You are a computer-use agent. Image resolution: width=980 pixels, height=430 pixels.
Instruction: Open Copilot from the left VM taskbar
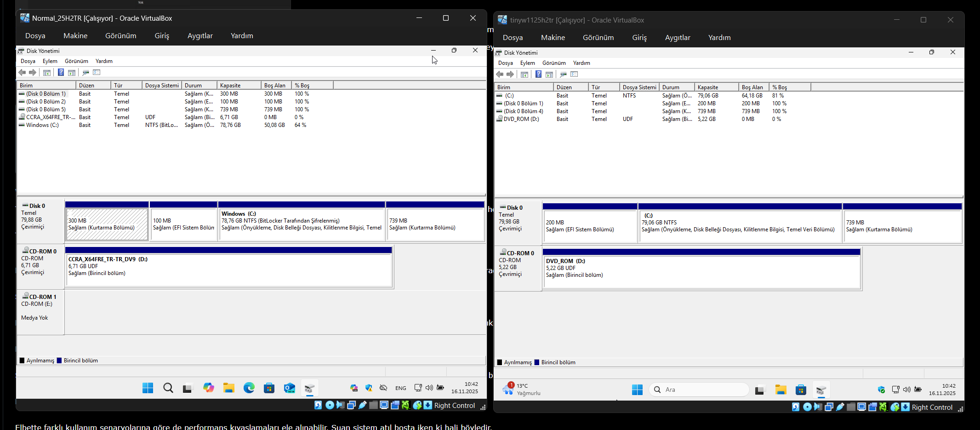pyautogui.click(x=209, y=388)
